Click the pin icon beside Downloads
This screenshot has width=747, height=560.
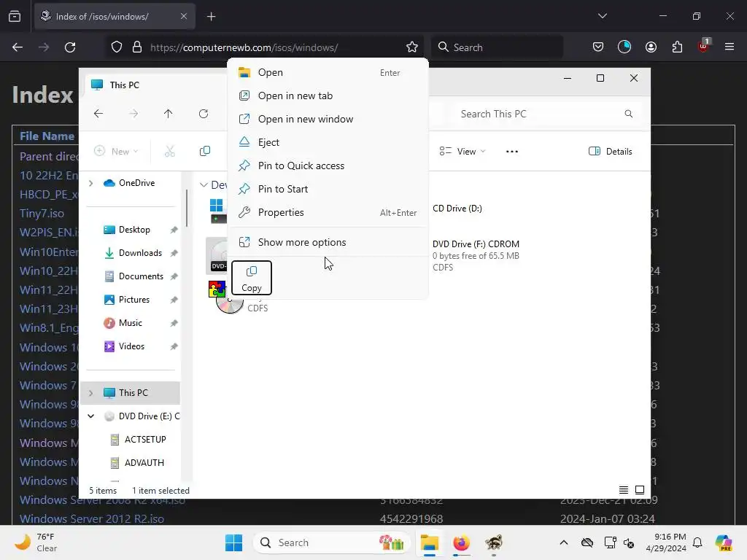pos(174,253)
